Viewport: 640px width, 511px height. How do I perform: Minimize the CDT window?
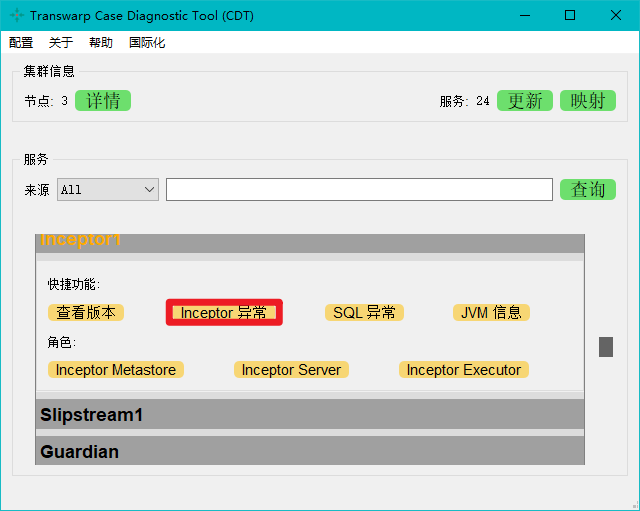525,16
